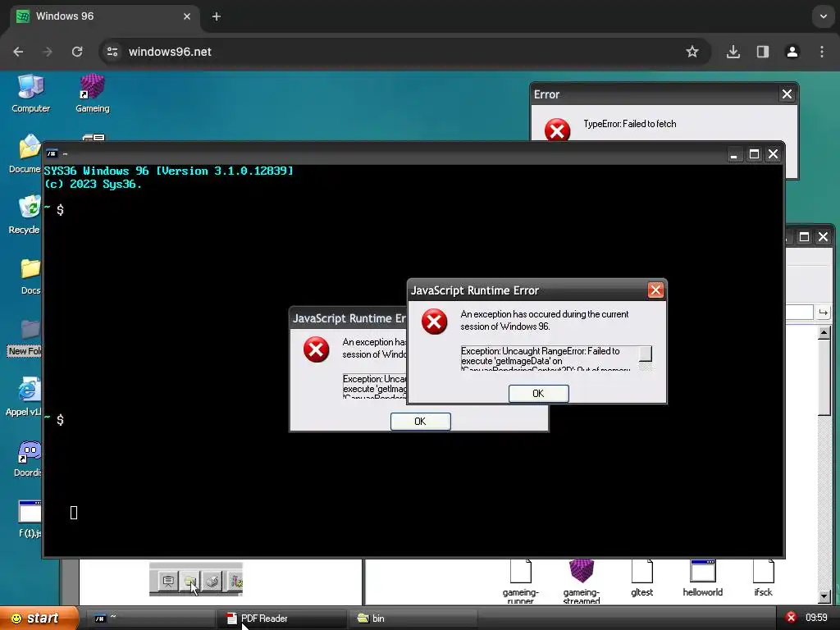Toggle the browser side panel icon
Image resolution: width=840 pixels, height=630 pixels.
click(x=762, y=52)
